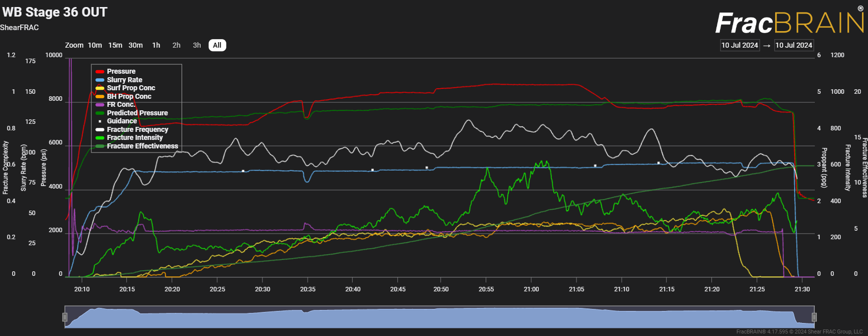Toggle the Pressure series in legend
The height and width of the screenshot is (336, 868).
pyautogui.click(x=121, y=72)
